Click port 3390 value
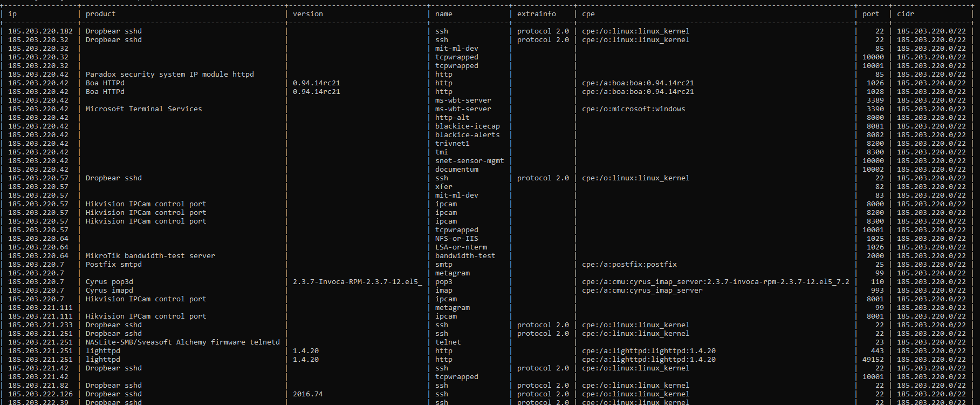The height and width of the screenshot is (405, 980). pyautogui.click(x=875, y=109)
